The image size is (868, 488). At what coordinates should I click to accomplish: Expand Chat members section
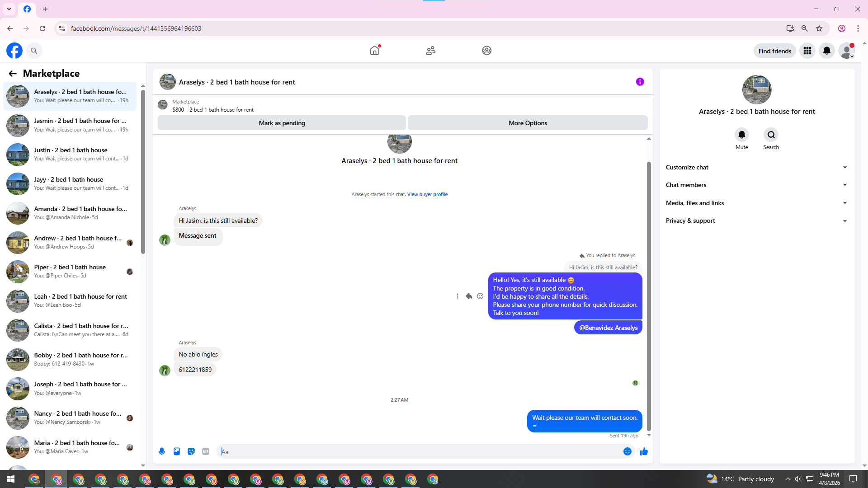click(756, 185)
